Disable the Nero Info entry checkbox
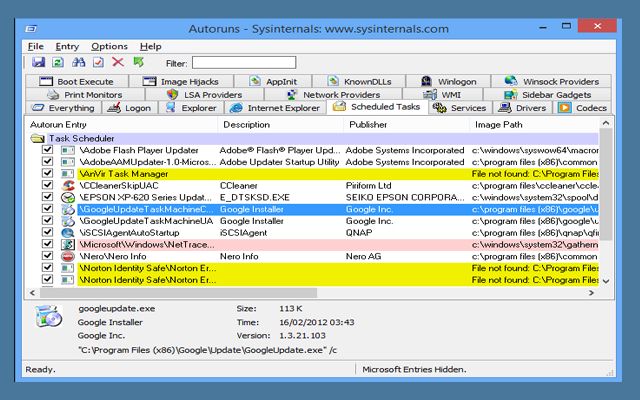 tap(47, 256)
